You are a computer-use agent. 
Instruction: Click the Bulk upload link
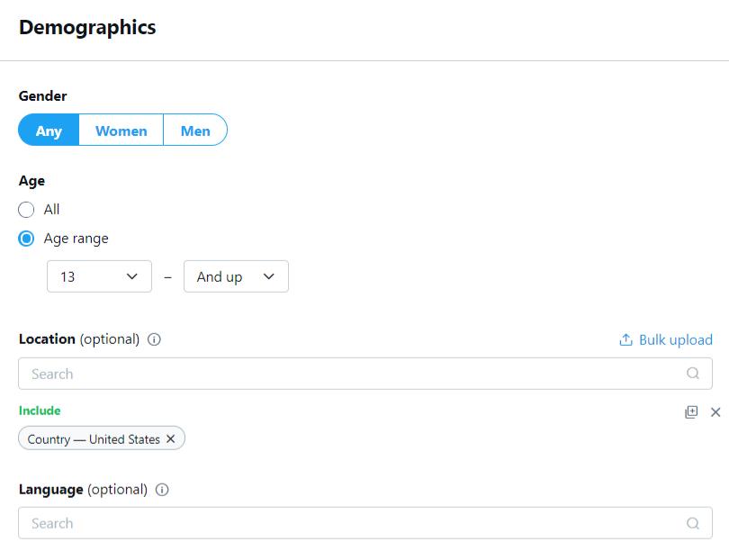pyautogui.click(x=675, y=339)
